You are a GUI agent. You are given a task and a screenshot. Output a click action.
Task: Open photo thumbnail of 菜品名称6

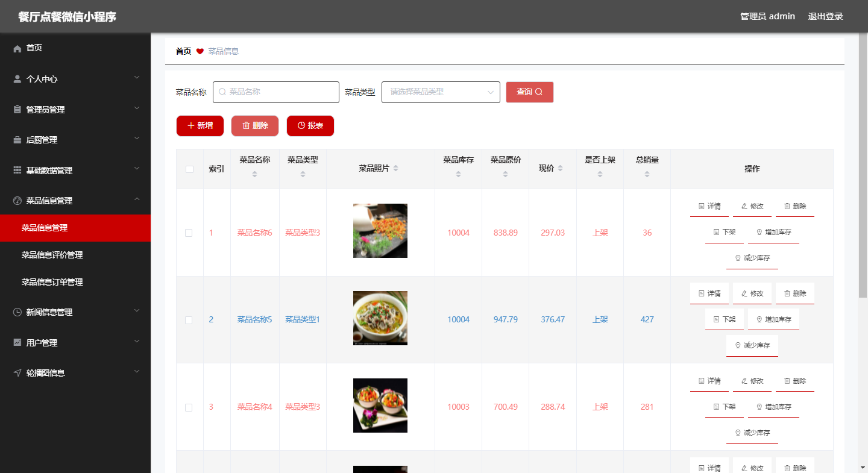coord(380,231)
